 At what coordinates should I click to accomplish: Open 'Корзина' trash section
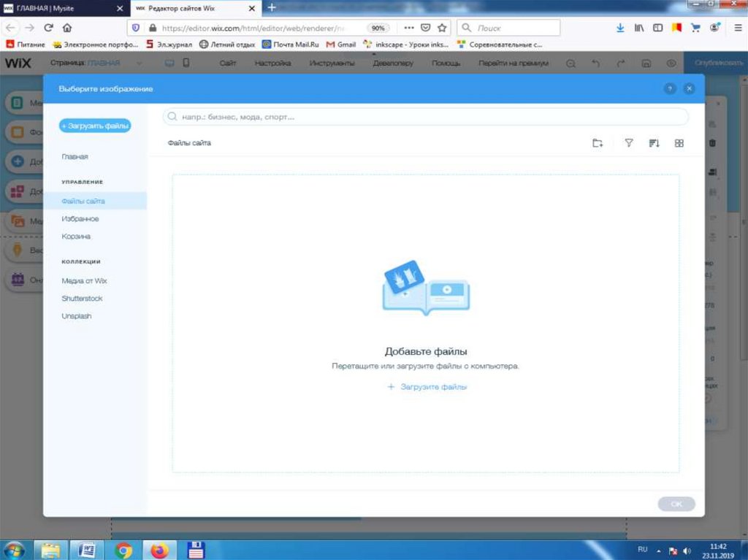click(77, 237)
